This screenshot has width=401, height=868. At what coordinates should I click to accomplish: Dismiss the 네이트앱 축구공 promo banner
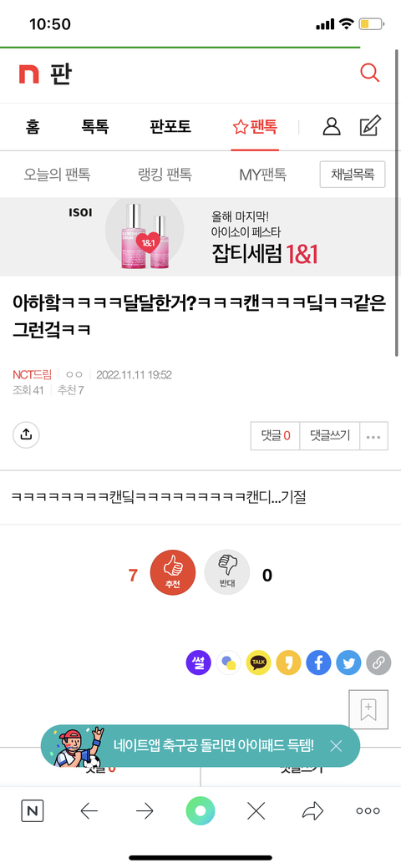[336, 746]
